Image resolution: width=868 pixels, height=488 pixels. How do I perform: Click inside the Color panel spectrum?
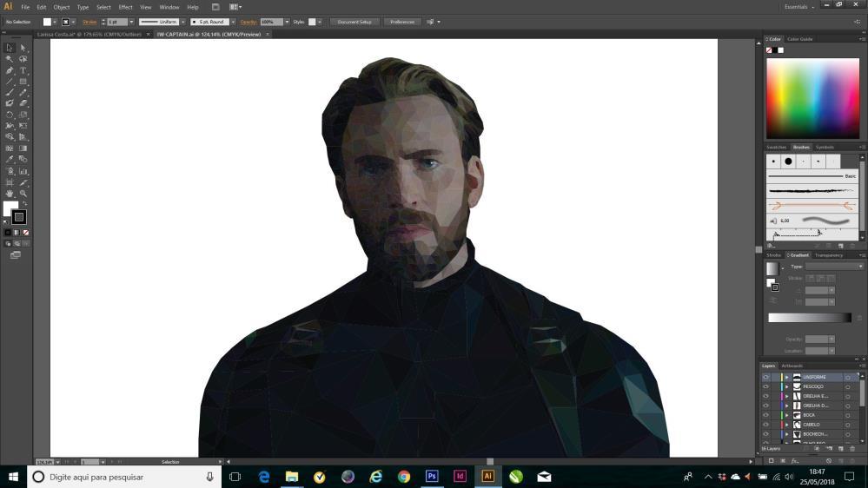tap(812, 98)
